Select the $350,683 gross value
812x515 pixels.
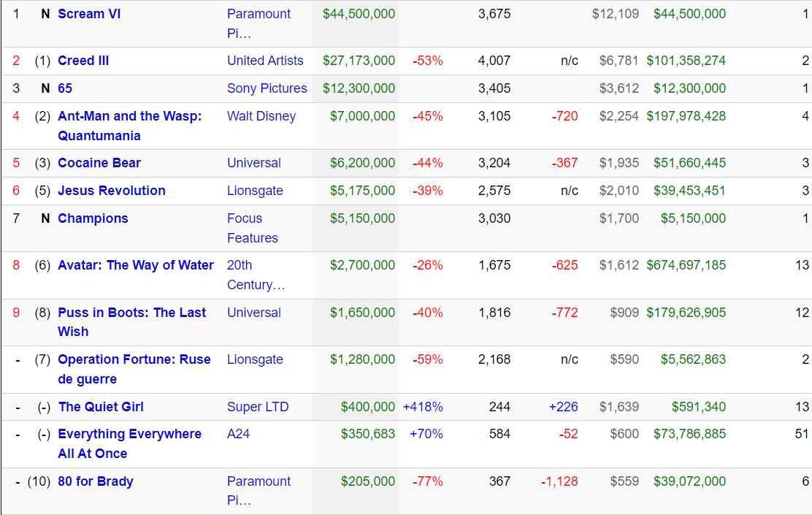(x=368, y=434)
